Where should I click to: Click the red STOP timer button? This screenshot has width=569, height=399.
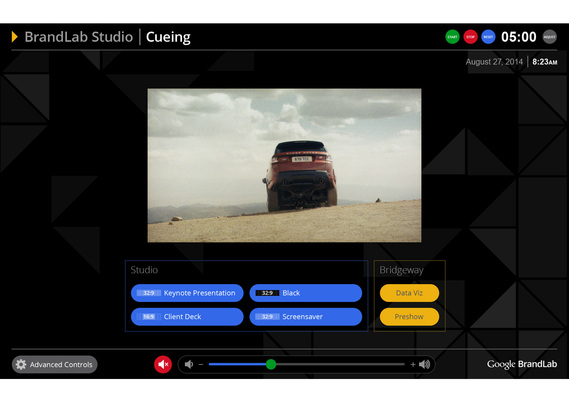[470, 37]
